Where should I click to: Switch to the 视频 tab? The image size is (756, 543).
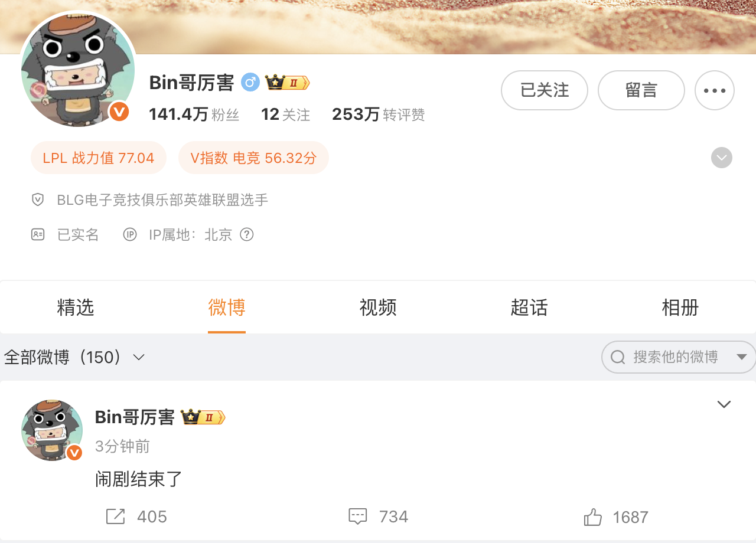(x=378, y=308)
